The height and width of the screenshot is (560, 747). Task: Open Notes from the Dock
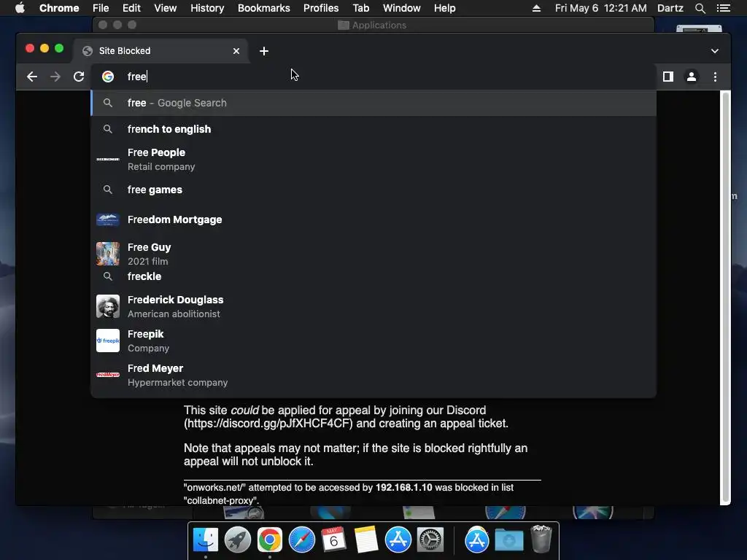coord(366,540)
